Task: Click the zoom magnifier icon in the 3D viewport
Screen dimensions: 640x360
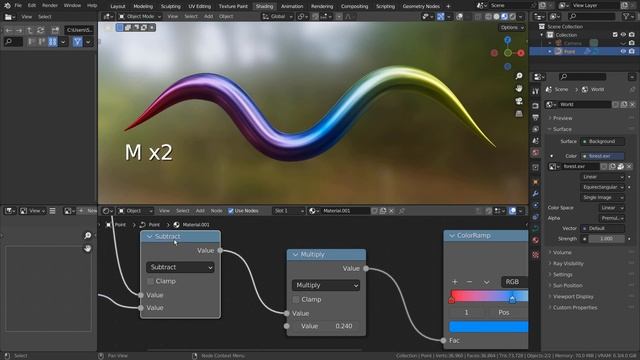Action: [x=519, y=76]
